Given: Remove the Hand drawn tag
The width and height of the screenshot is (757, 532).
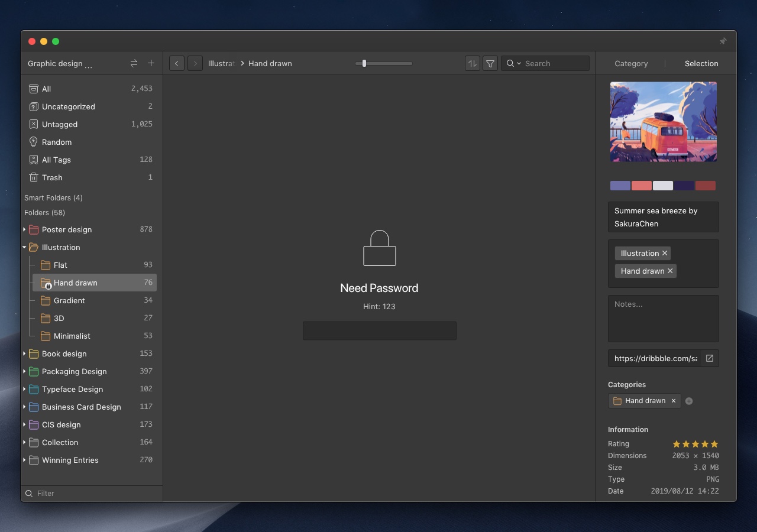Looking at the screenshot, I should [x=670, y=271].
